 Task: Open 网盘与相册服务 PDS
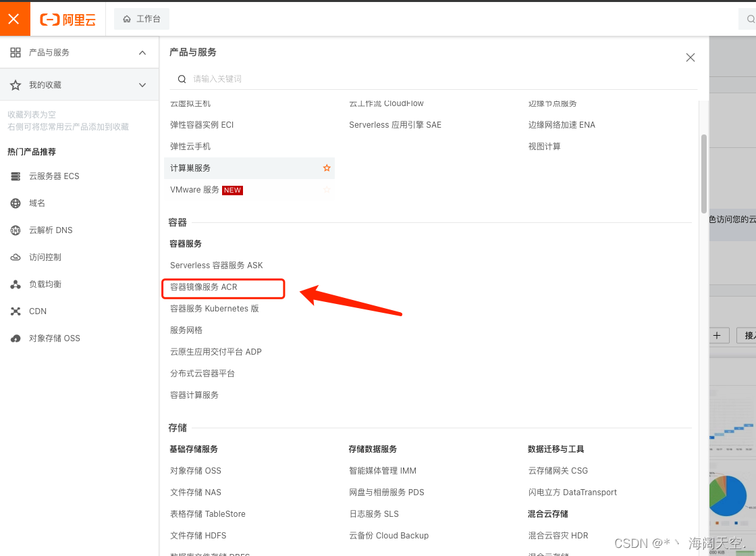(386, 492)
